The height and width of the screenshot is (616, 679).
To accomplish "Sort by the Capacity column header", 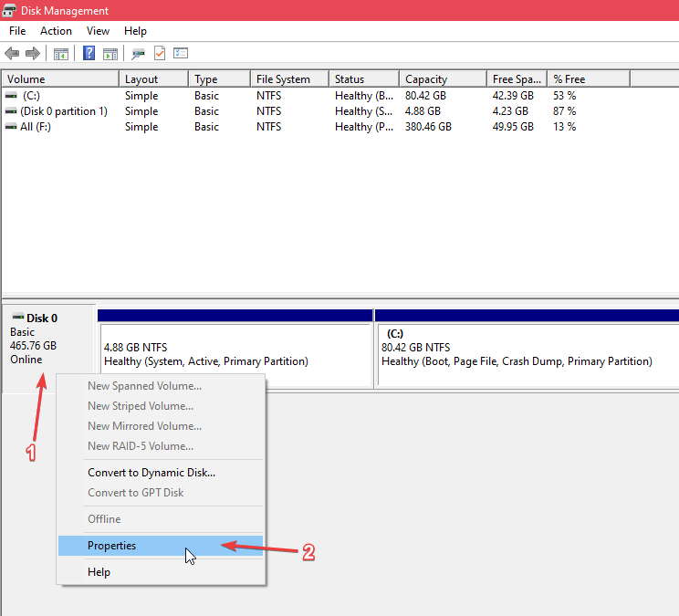I will click(425, 79).
